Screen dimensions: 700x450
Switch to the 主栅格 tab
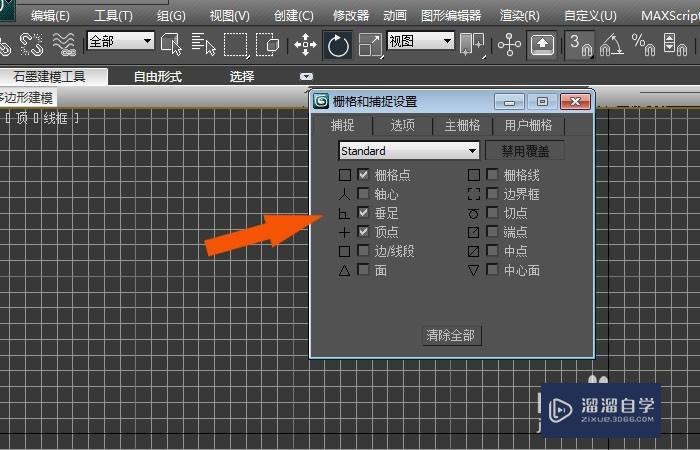462,125
